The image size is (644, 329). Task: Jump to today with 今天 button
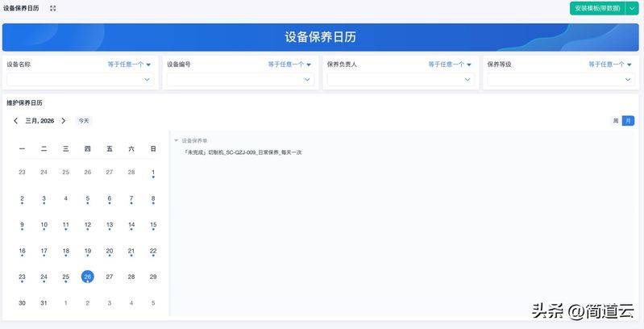[84, 121]
